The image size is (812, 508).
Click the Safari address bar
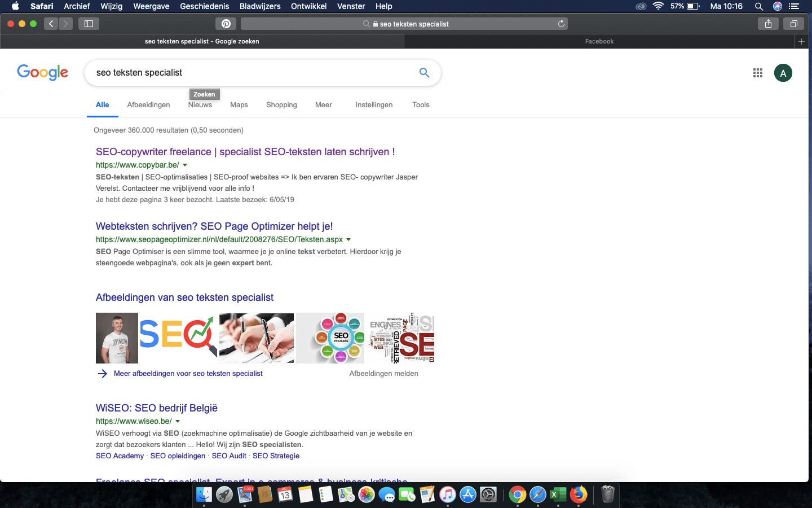coord(404,24)
